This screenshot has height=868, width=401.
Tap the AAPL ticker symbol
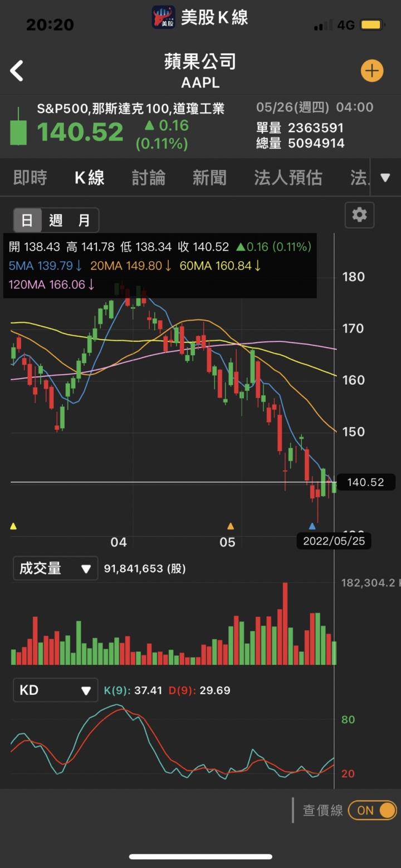coord(200,83)
